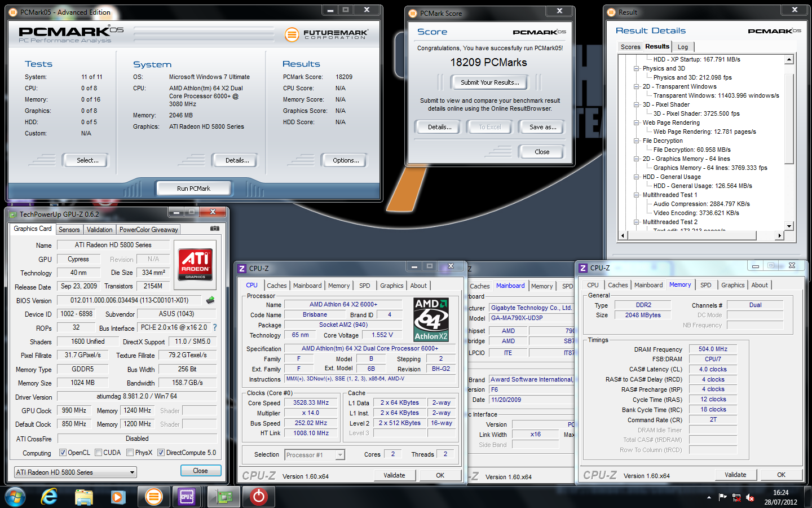Show hidden tray icons arrow

pyautogui.click(x=708, y=497)
